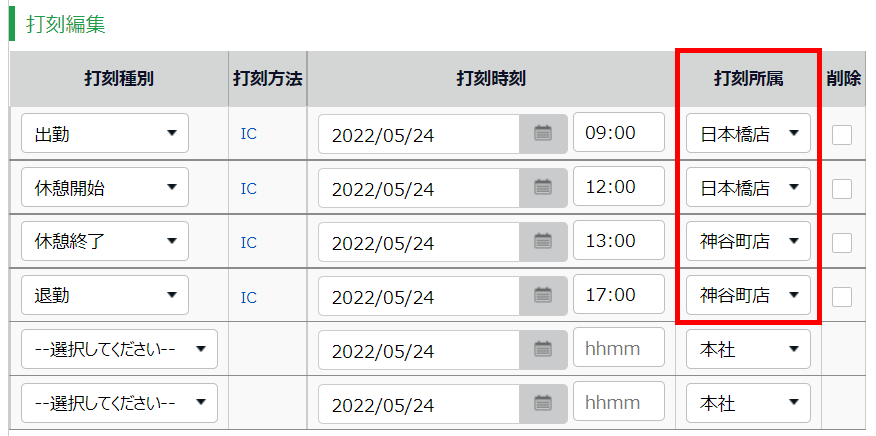Check delete box for 出勤 row
876x436 pixels.
(842, 134)
